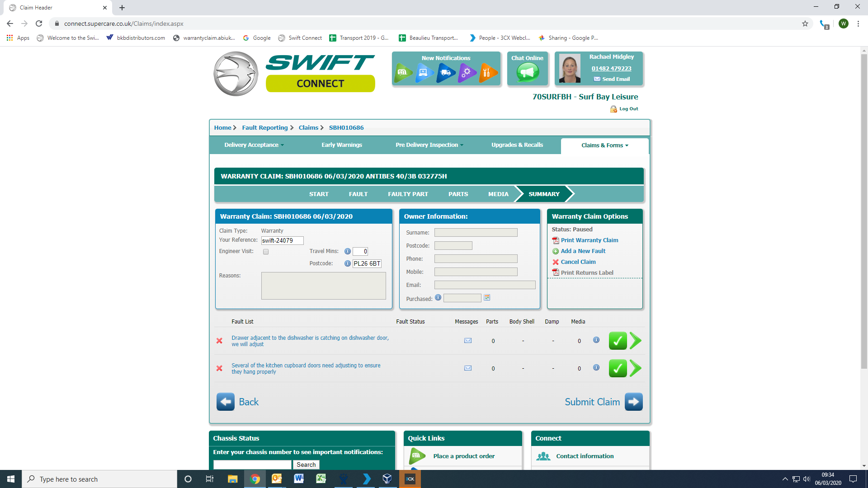Click the settings gear notification icon
Image resolution: width=868 pixels, height=488 pixels.
[467, 72]
